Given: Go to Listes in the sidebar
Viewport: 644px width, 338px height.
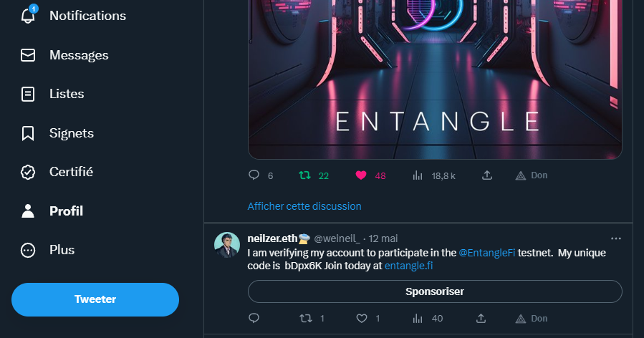Looking at the screenshot, I should pyautogui.click(x=66, y=94).
